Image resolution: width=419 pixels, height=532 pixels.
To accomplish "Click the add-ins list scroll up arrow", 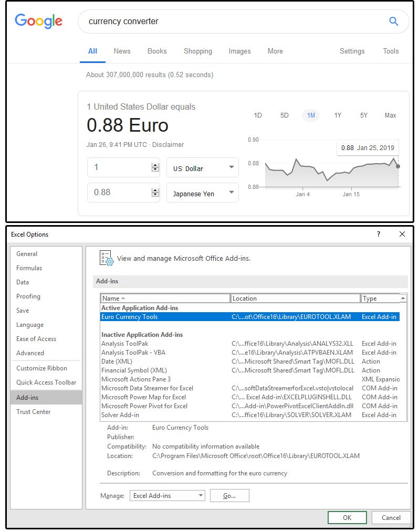I will 403,298.
